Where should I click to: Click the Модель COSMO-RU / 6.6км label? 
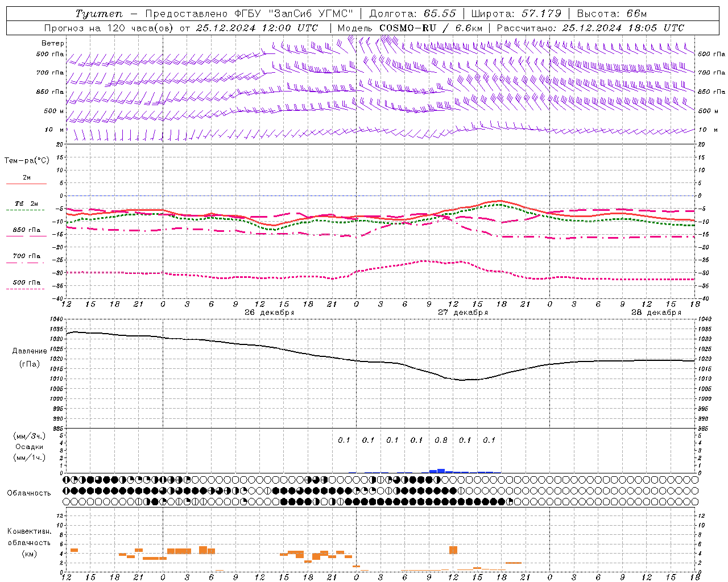410,28
